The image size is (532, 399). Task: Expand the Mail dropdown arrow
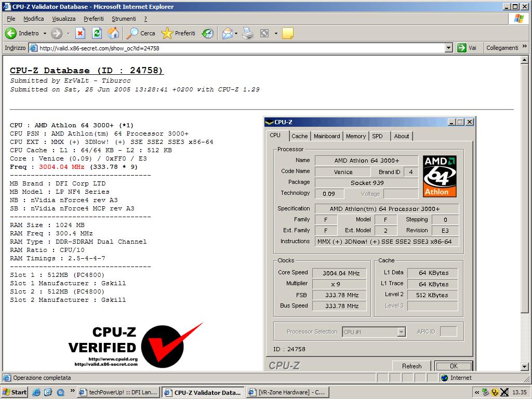tap(236, 34)
